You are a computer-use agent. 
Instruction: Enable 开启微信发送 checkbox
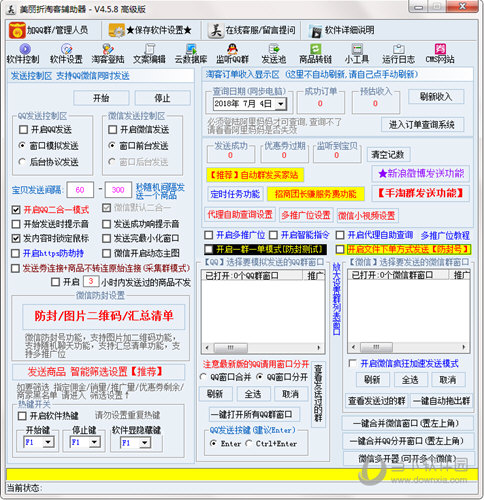point(113,129)
